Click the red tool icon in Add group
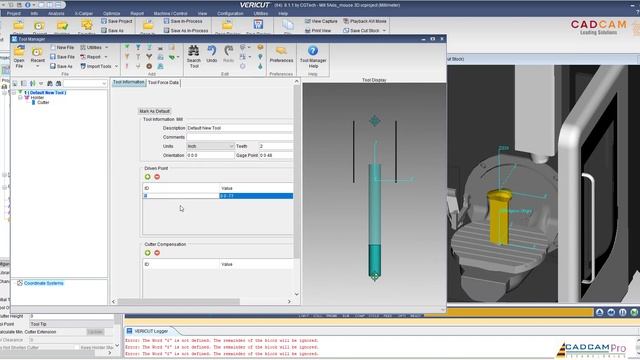The width and height of the screenshot is (640, 360). pyautogui.click(x=127, y=66)
